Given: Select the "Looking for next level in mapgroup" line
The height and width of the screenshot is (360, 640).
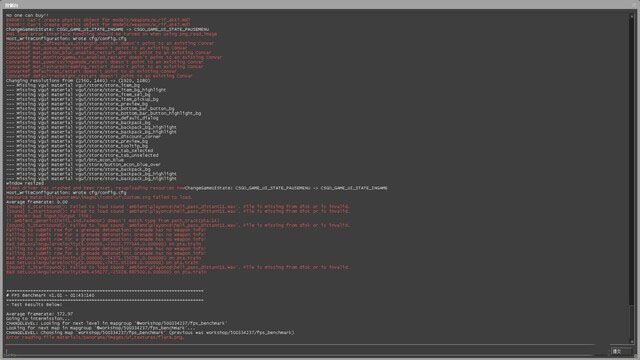Looking at the screenshot, I should (x=116, y=323).
